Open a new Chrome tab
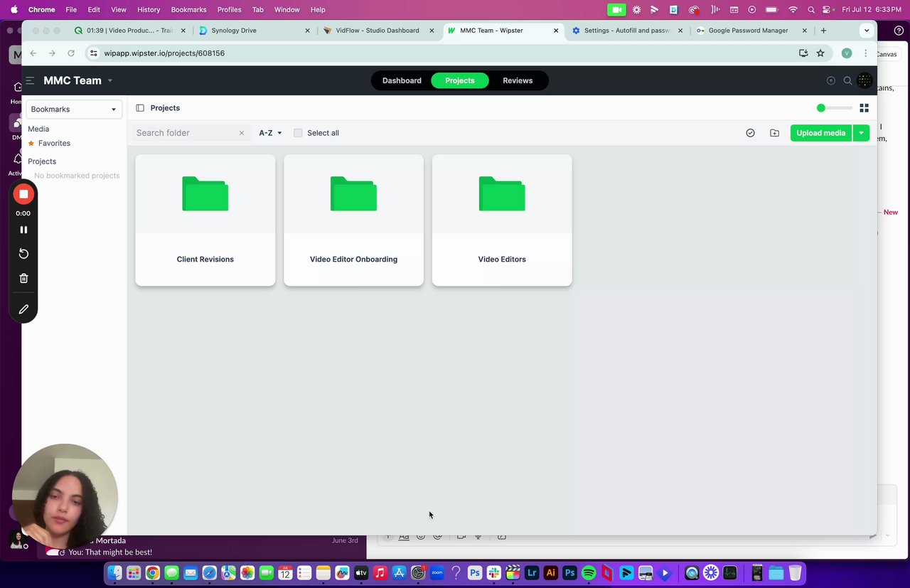This screenshot has height=588, width=910. coord(823,31)
